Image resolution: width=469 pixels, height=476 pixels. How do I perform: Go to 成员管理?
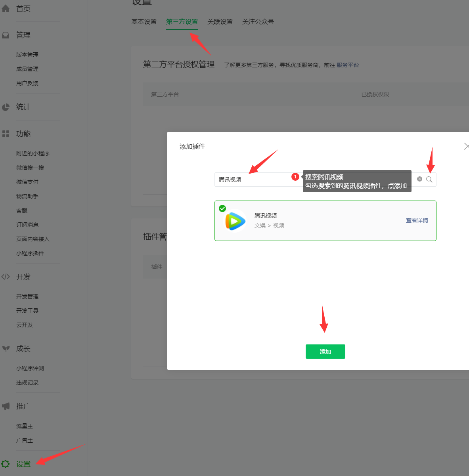pos(27,69)
